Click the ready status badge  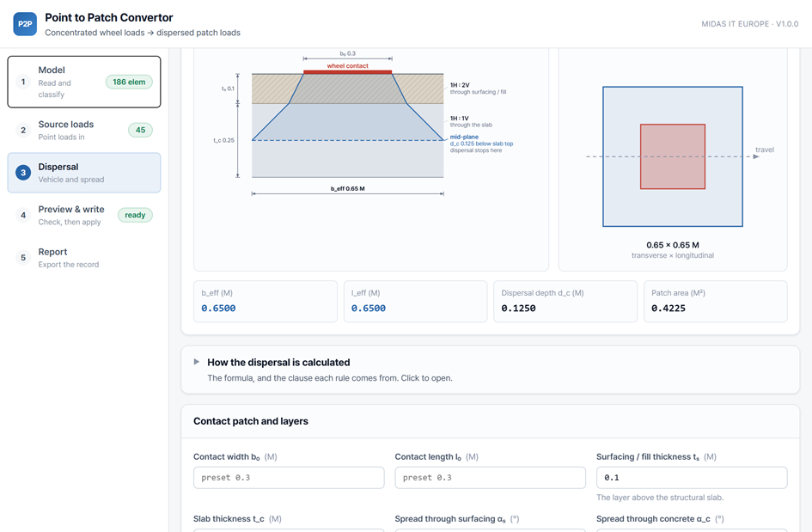coord(135,215)
